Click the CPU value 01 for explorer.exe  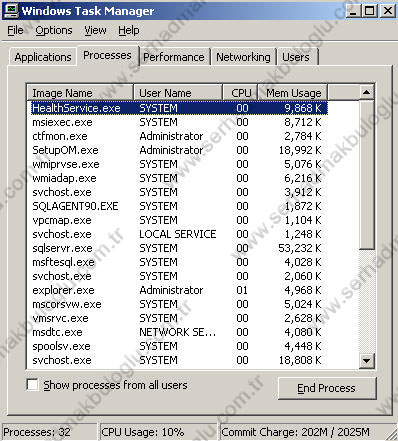pos(242,290)
